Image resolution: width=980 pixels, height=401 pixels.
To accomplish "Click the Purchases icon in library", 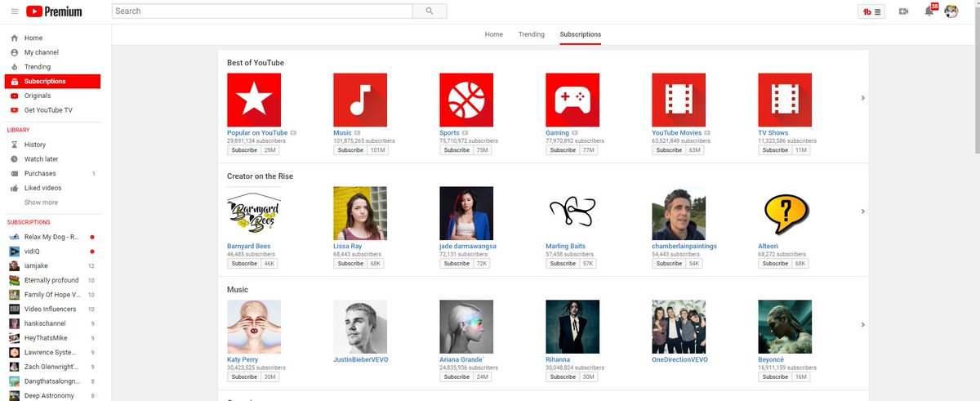I will click(14, 174).
